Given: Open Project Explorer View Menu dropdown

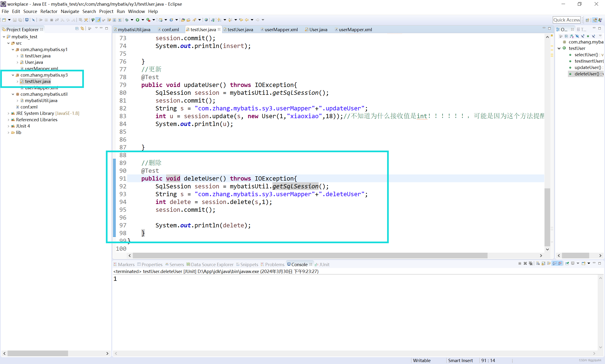Looking at the screenshot, I should coord(96,28).
